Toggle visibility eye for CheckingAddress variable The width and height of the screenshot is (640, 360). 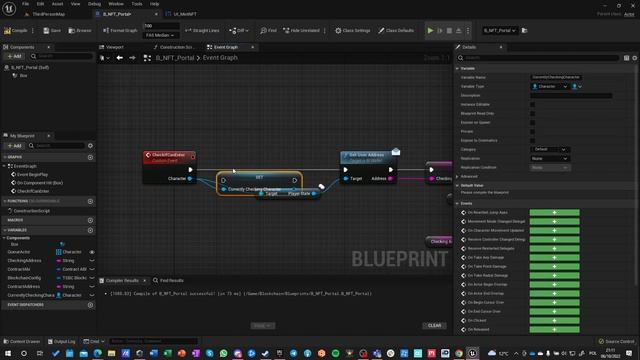(x=92, y=261)
